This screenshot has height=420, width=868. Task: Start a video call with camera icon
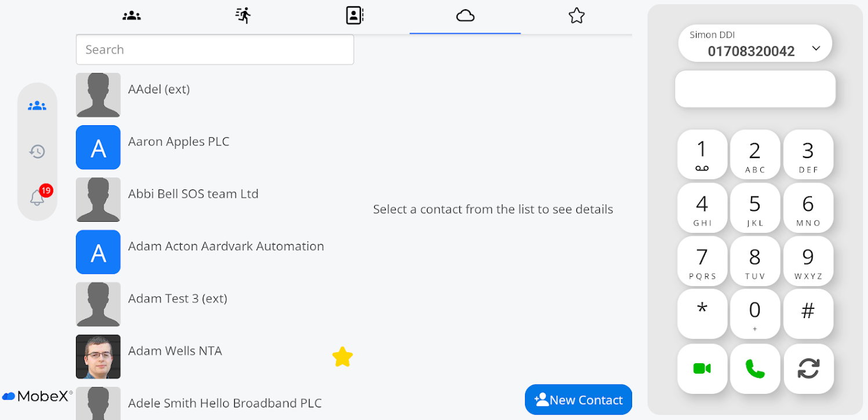click(x=702, y=368)
